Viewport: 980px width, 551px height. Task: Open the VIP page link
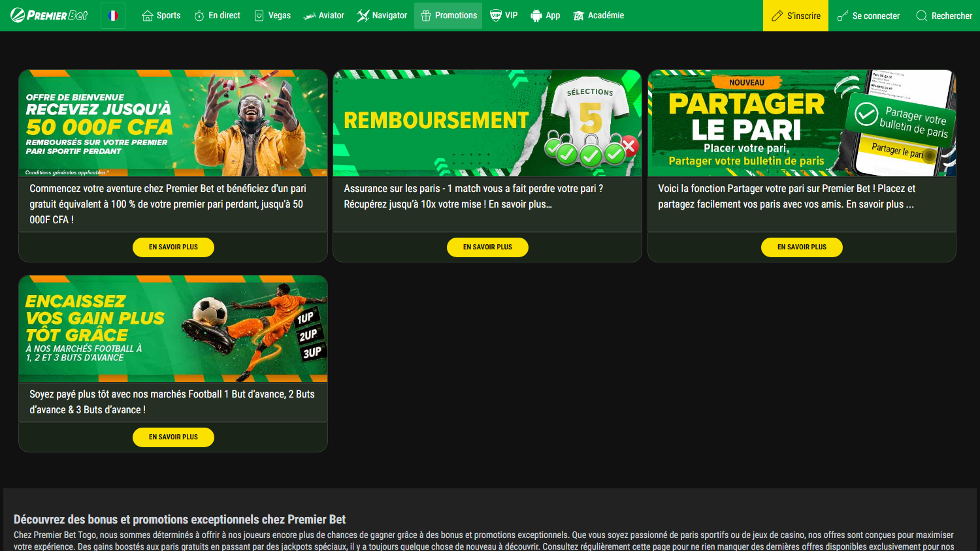(x=504, y=16)
